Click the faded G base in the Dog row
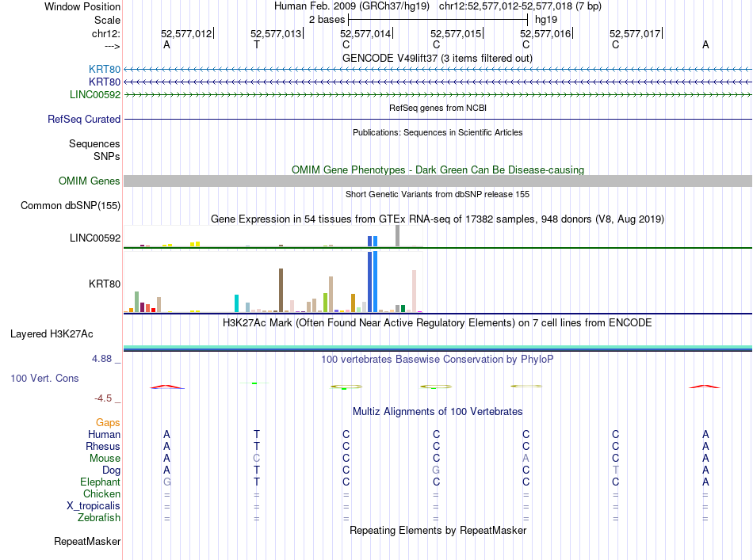Viewport: 753px width, 560px height. pyautogui.click(x=436, y=470)
